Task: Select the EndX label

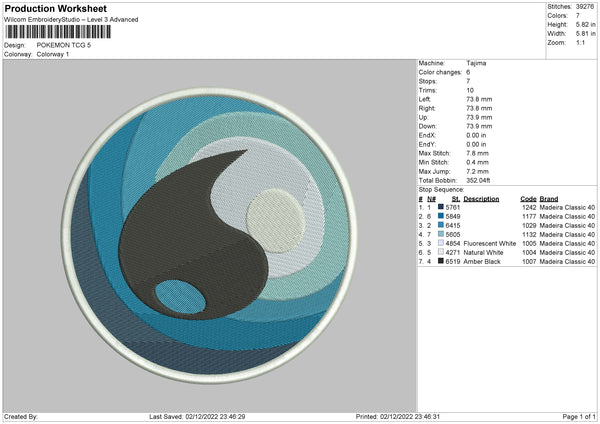Action: [427, 135]
